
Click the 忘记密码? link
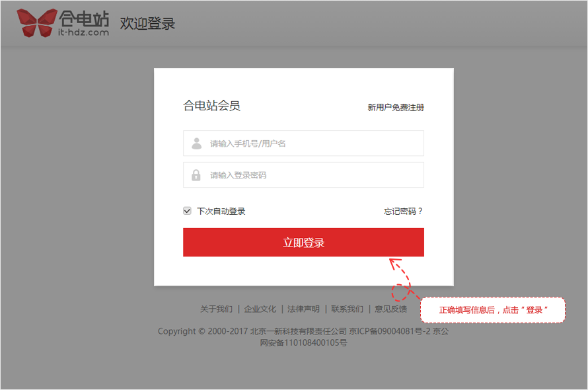[x=403, y=211]
